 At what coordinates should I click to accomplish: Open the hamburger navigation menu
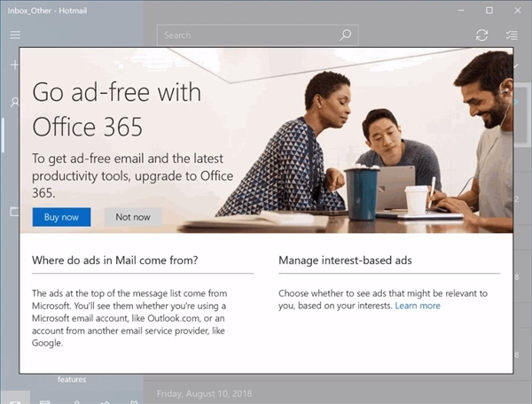click(x=14, y=35)
